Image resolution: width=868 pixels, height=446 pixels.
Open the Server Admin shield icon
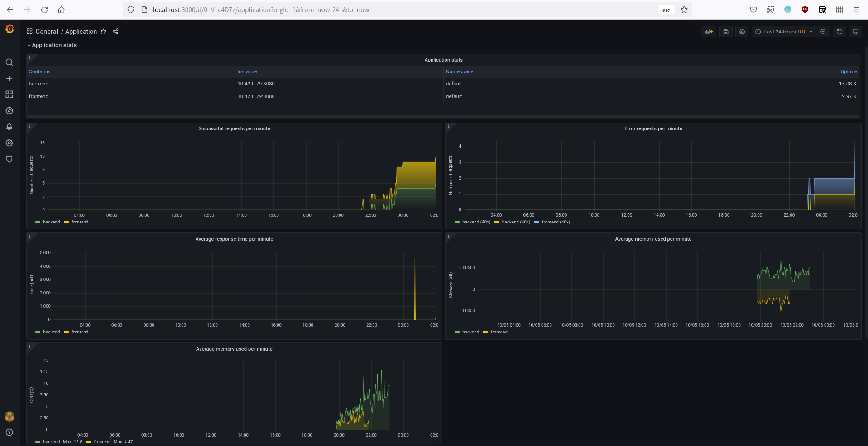click(x=9, y=159)
